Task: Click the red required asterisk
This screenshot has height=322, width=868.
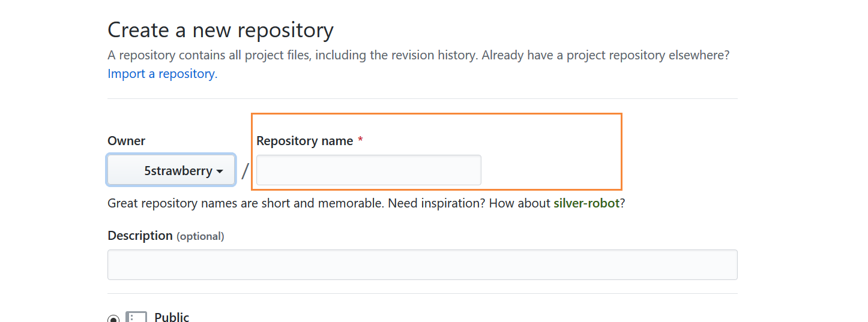Action: (x=360, y=141)
